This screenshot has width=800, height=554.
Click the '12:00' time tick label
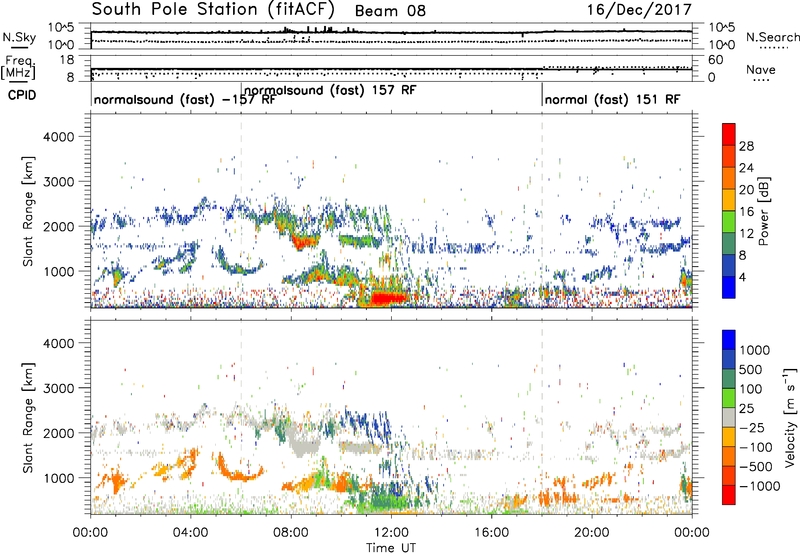click(x=391, y=533)
